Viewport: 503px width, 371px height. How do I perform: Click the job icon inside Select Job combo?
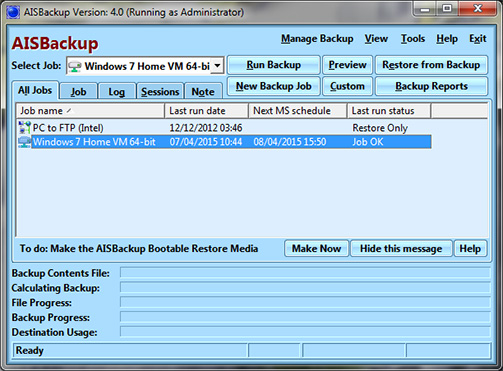75,66
